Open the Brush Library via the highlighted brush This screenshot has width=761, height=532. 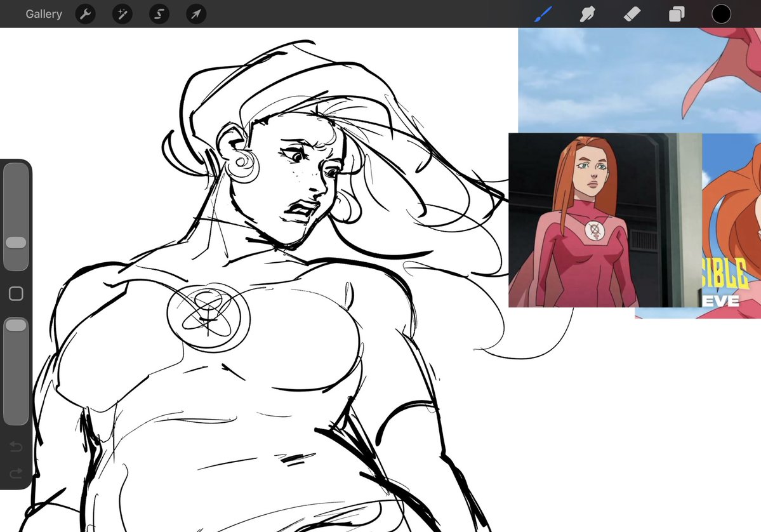[543, 13]
